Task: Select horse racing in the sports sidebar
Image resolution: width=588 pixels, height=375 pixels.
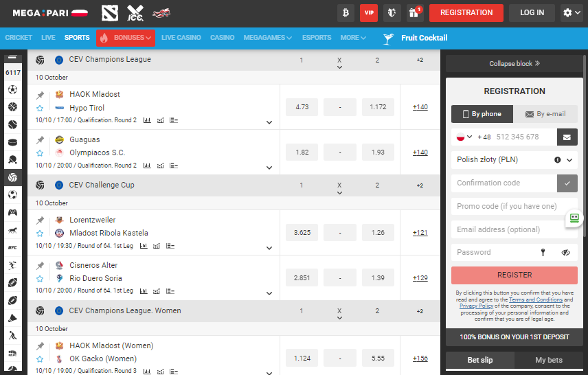Action: 13,230
